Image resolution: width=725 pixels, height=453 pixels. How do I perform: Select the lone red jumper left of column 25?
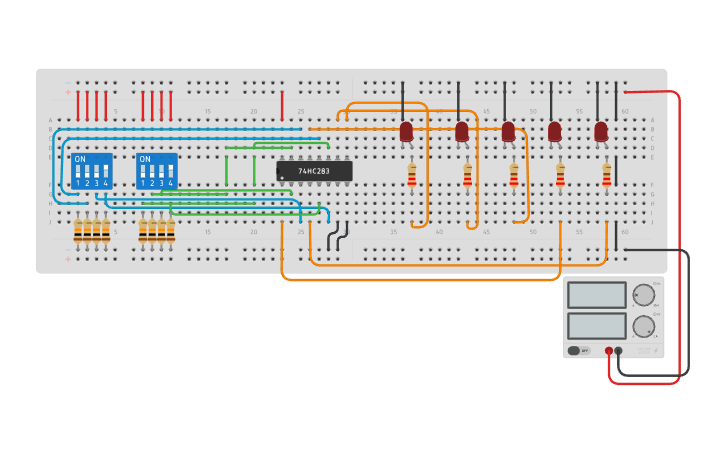pos(282,106)
